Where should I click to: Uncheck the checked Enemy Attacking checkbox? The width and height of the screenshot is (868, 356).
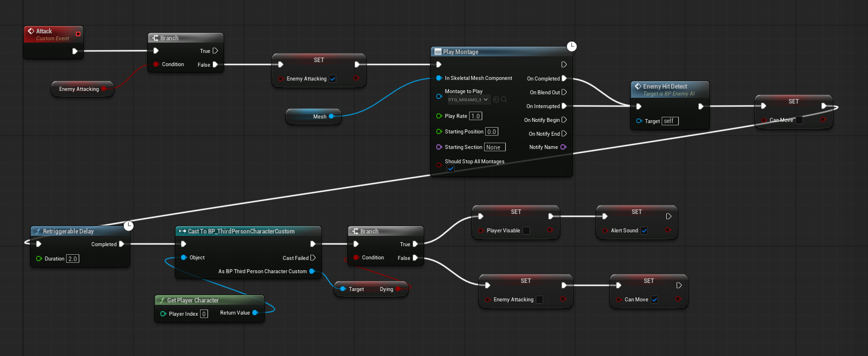pos(333,79)
